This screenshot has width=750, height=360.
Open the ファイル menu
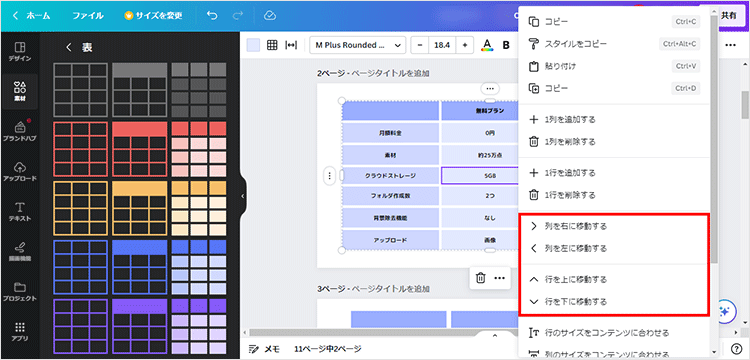[x=88, y=16]
